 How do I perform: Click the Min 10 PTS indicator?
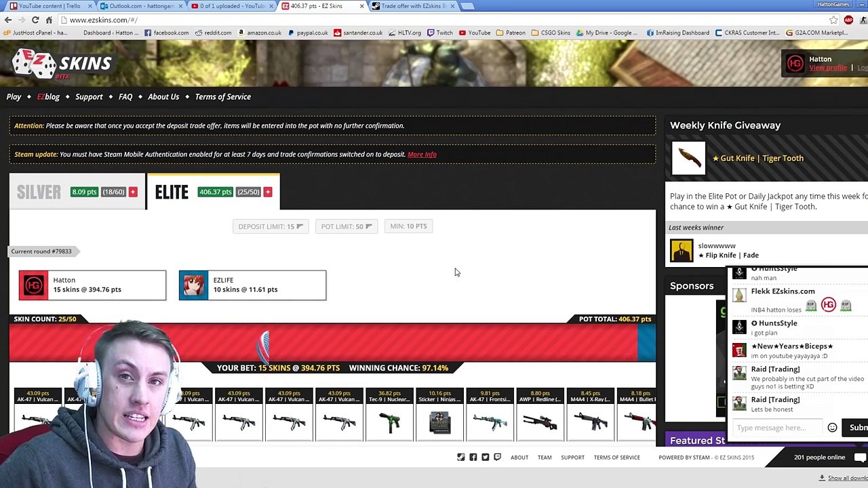tap(408, 226)
